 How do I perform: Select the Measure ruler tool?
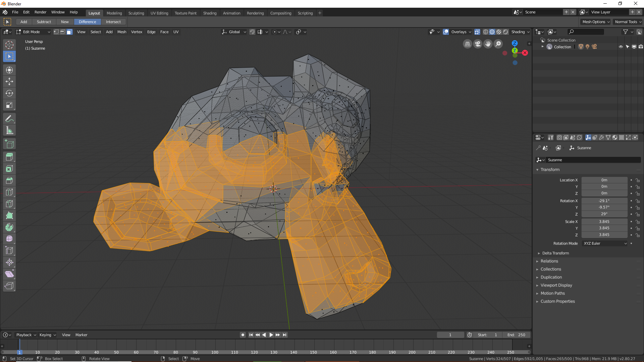(x=9, y=131)
